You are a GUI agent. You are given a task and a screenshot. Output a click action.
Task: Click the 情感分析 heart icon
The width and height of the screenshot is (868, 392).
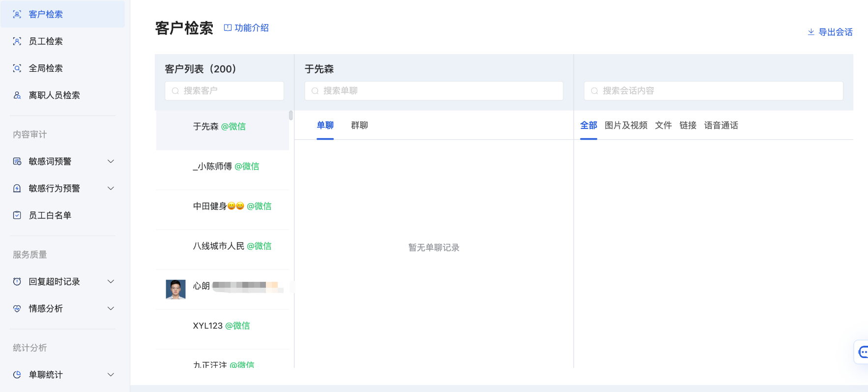pyautogui.click(x=17, y=308)
